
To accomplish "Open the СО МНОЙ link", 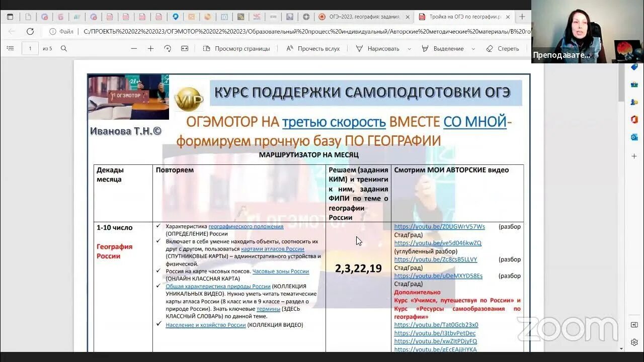I will 474,122.
